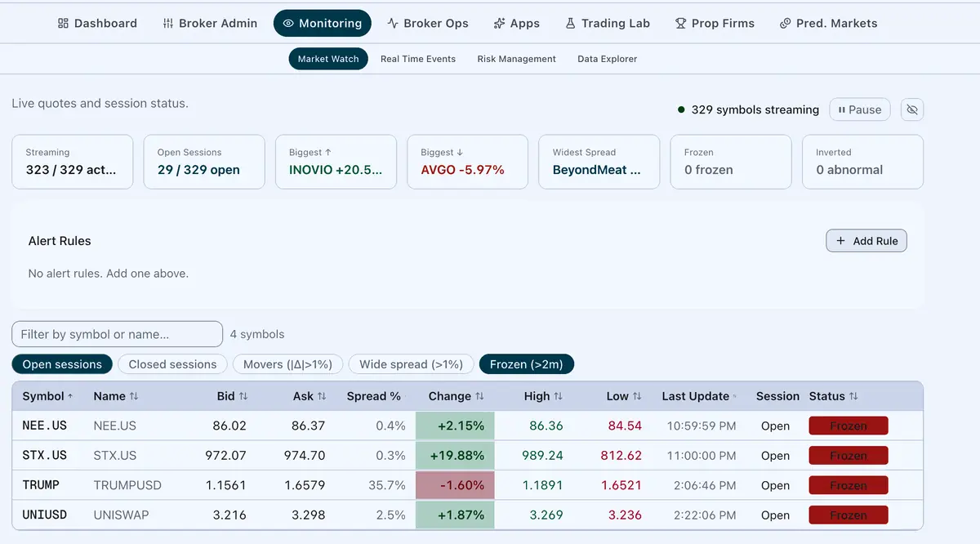
Task: Click the Frozen status badge for NEE.US
Action: coord(849,426)
